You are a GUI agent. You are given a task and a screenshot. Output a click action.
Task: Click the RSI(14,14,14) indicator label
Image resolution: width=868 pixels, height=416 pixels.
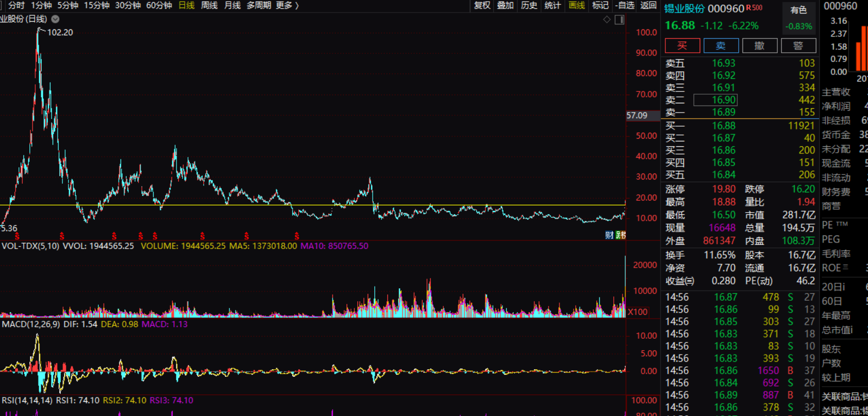pos(27,400)
